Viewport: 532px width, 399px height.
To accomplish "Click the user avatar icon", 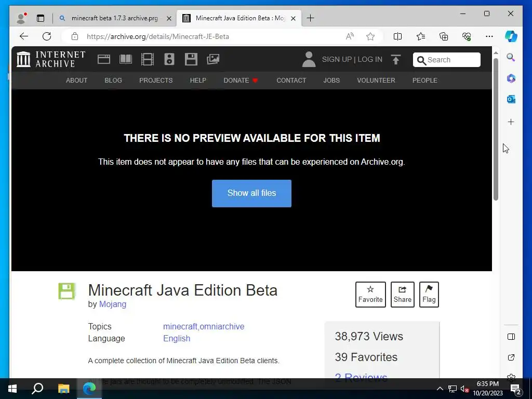I will pyautogui.click(x=309, y=59).
